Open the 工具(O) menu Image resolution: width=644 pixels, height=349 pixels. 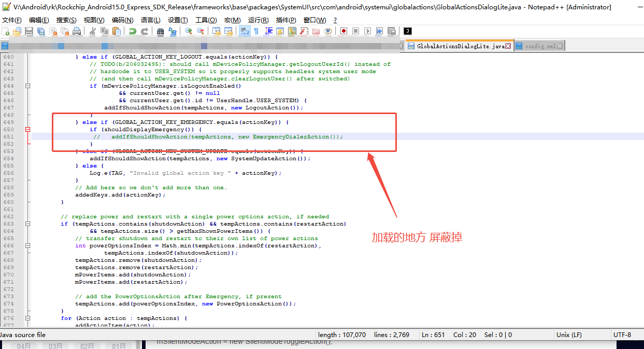206,20
